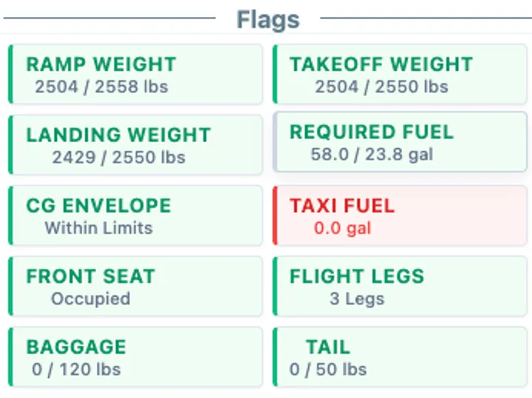This screenshot has width=532, height=398.
Task: Select the TAKEOFF WEIGHT flag title
Action: (381, 64)
